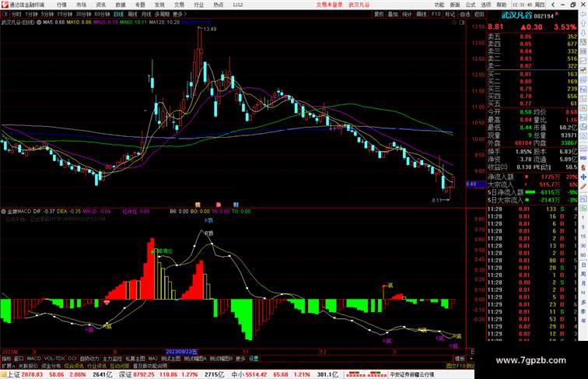Click the 标记 mark button
588x379 pixels.
450,14
